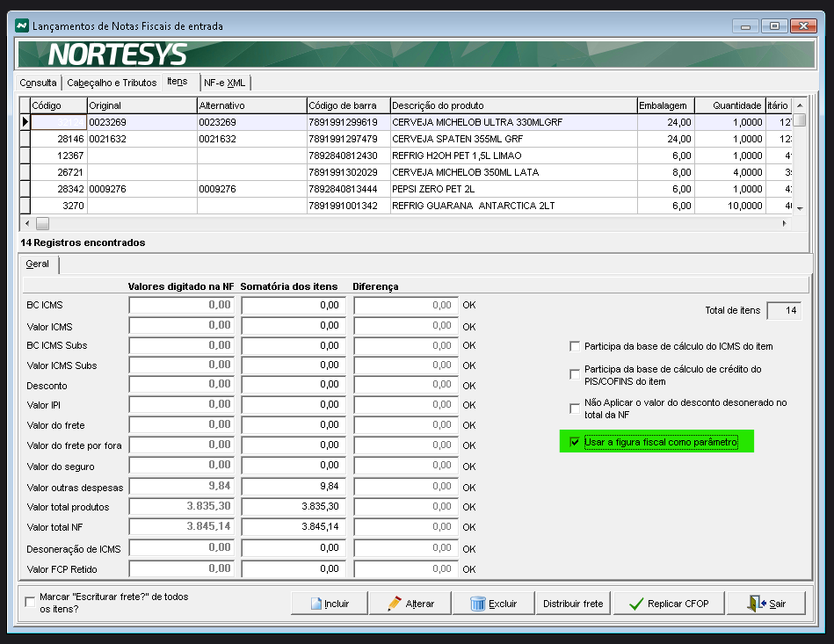Viewport: 834px width, 644px height.
Task: Click grid vertical scrollbar up arrow
Action: click(x=799, y=105)
